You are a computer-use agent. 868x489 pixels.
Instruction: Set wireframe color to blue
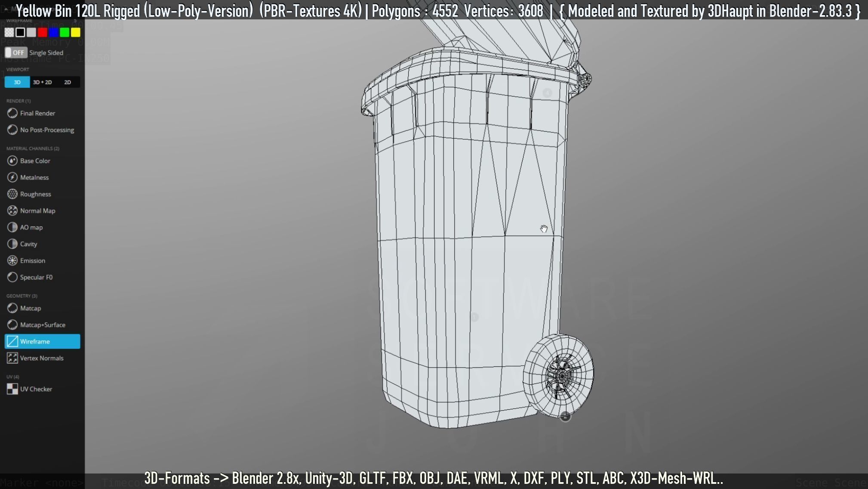click(53, 32)
